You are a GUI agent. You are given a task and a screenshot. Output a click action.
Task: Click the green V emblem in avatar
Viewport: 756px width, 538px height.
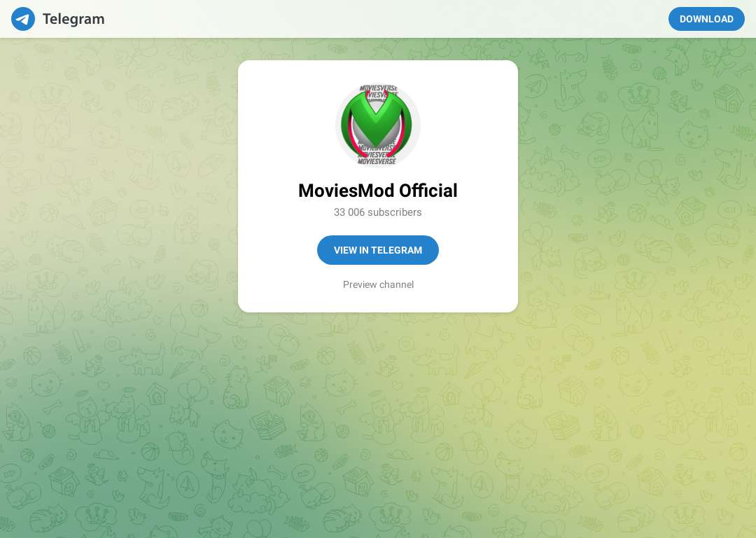(x=377, y=120)
